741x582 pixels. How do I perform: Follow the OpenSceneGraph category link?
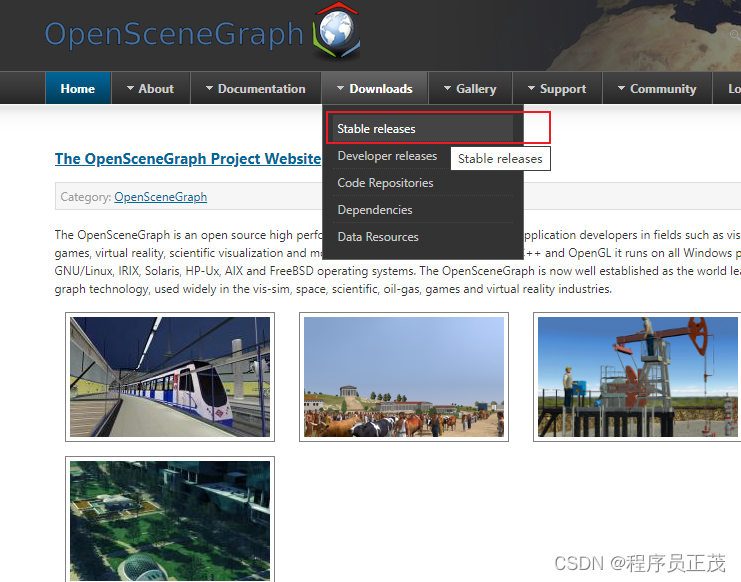tap(161, 197)
